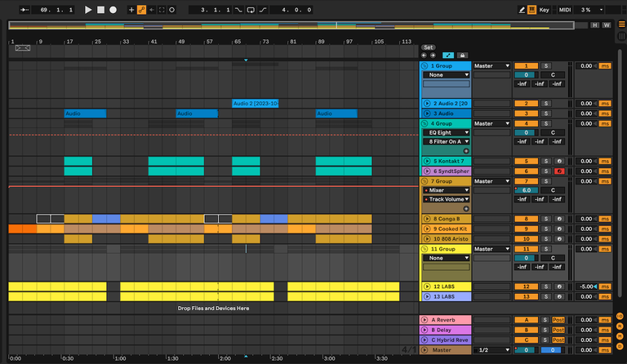Toggle track 12 activator button
Image resolution: width=627 pixels, height=364 pixels.
click(x=526, y=286)
